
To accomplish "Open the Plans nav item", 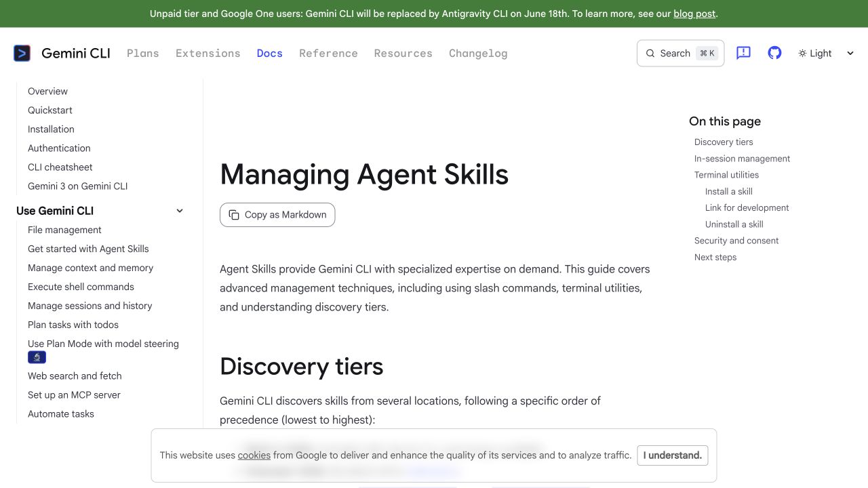I will point(143,53).
